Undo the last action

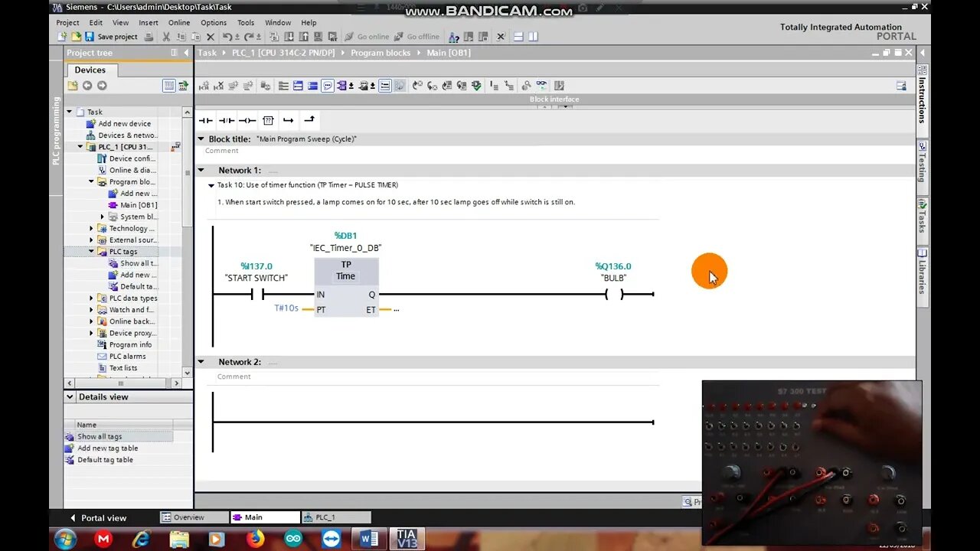228,37
